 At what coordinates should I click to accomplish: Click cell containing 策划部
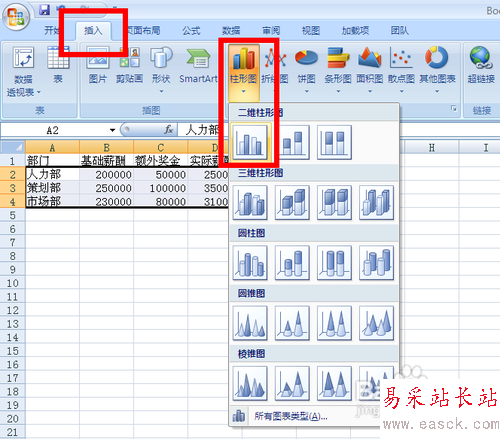click(52, 188)
